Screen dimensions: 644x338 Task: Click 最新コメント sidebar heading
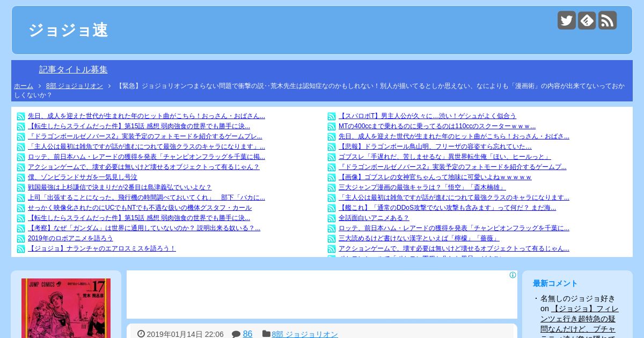555,283
